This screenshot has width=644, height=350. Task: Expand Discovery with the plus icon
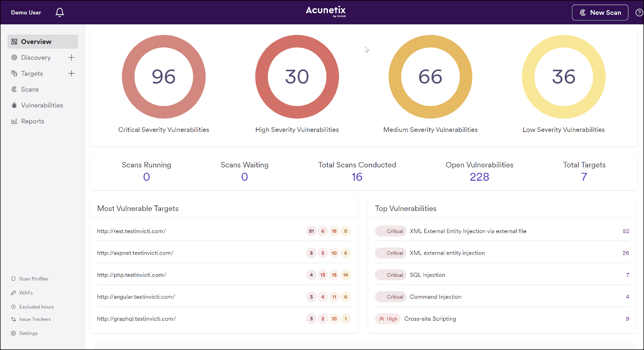71,58
